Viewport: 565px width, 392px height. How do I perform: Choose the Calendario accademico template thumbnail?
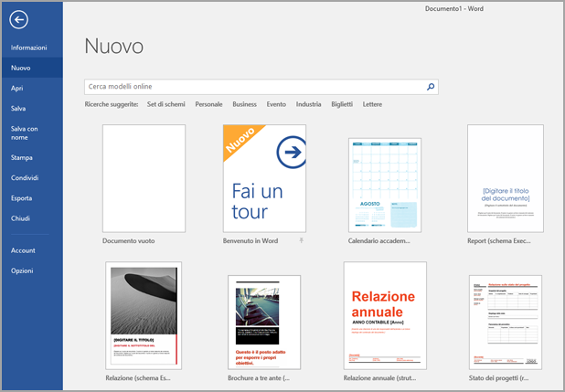tap(385, 185)
